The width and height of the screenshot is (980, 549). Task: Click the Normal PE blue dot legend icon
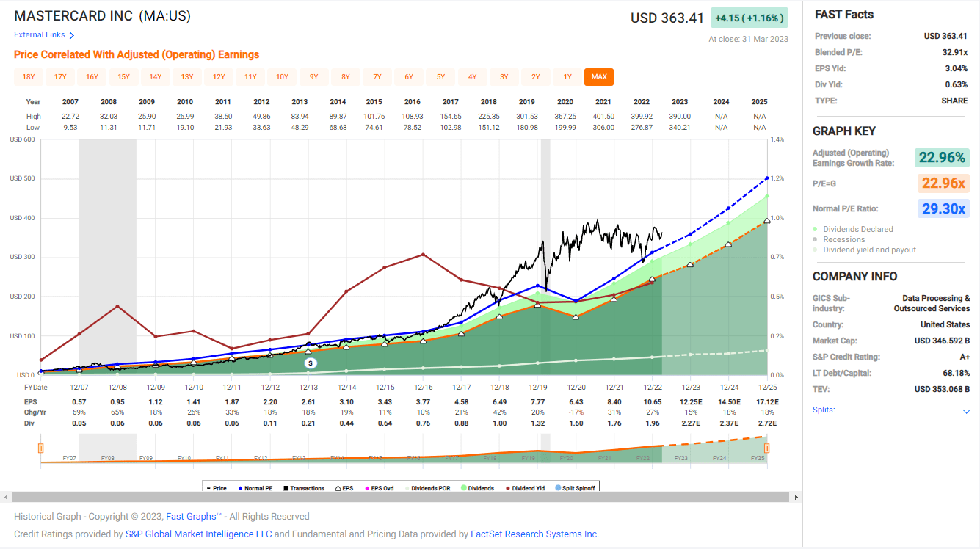point(240,487)
